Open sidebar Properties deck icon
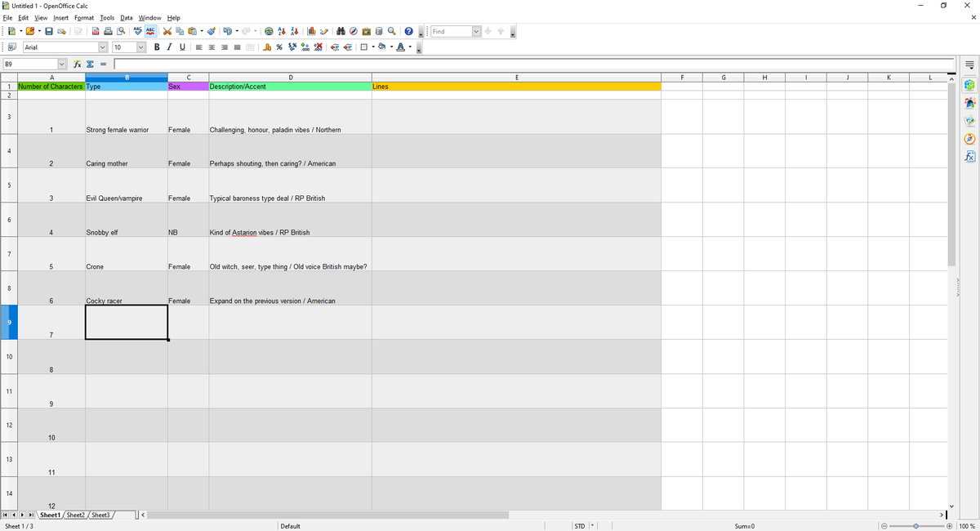 [x=970, y=84]
